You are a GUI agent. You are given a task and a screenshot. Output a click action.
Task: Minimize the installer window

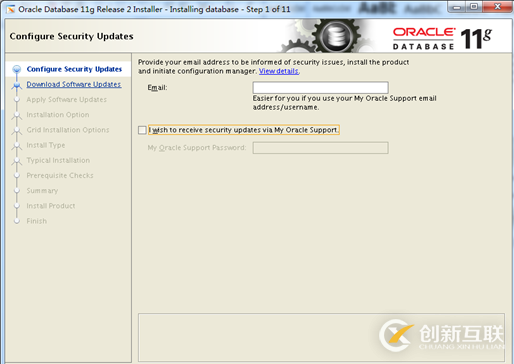tap(457, 7)
